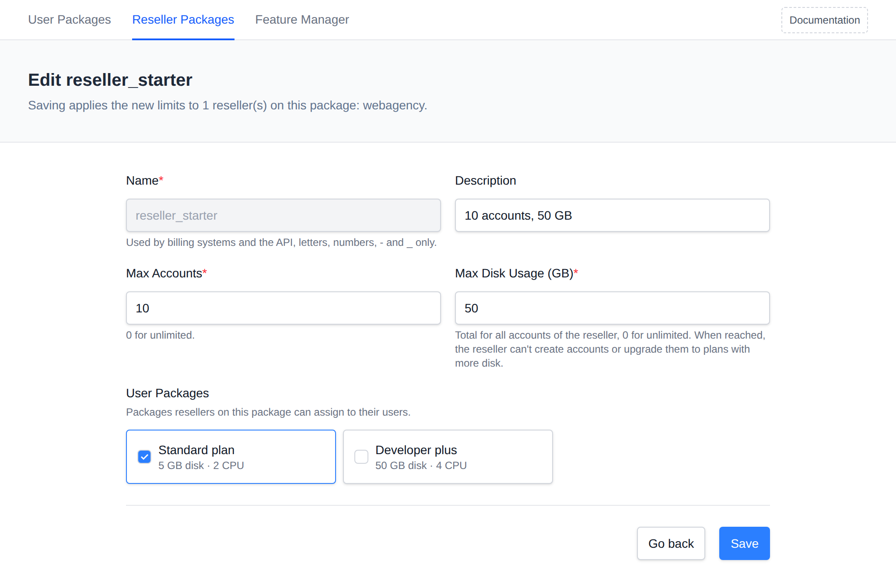Open the Documentation button
The image size is (896, 588).
tap(824, 20)
